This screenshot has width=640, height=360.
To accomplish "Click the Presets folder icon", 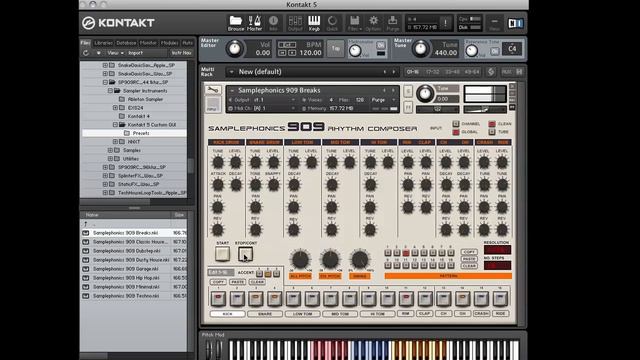I will point(127,133).
